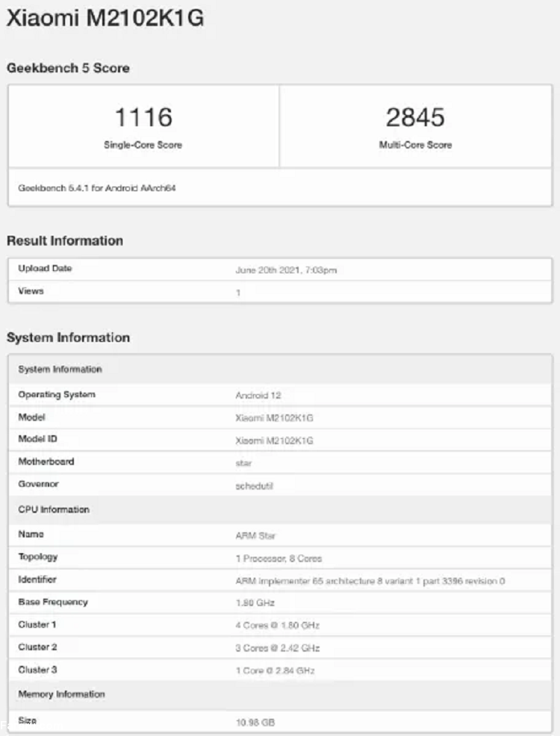Click the Multi-Core Score label
Viewport: 560px width, 736px height.
pyautogui.click(x=415, y=145)
